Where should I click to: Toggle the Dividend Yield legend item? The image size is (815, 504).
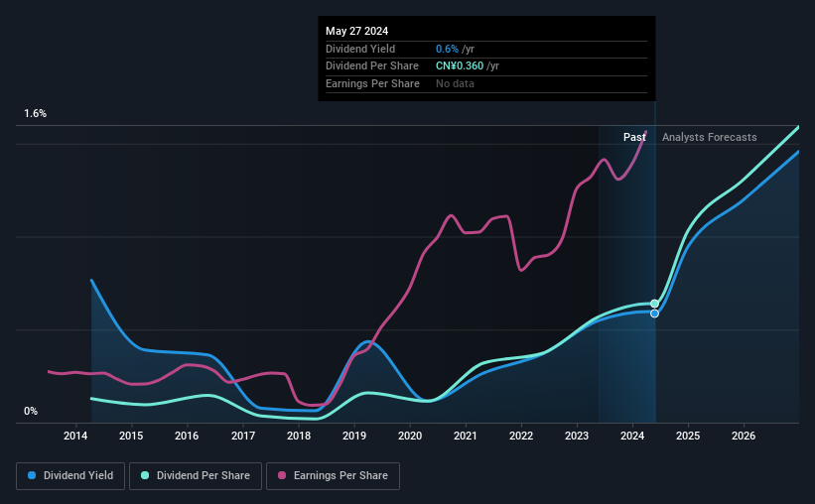[x=69, y=476]
